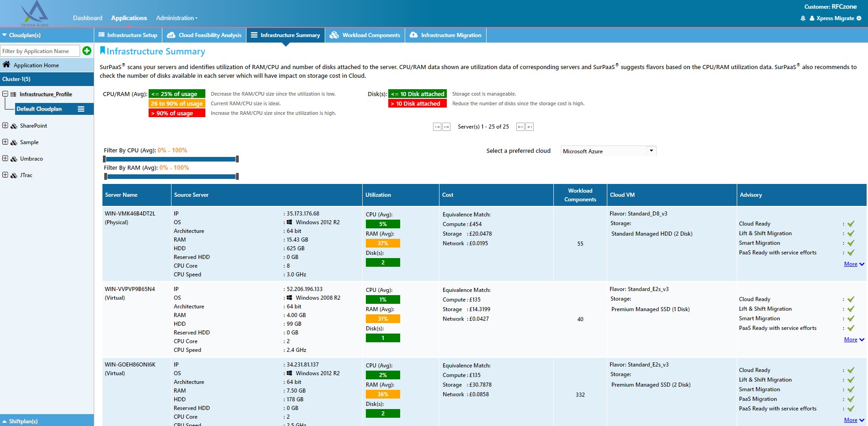This screenshot has width=868, height=426.
Task: Add a new application with green plus
Action: pyautogui.click(x=87, y=51)
